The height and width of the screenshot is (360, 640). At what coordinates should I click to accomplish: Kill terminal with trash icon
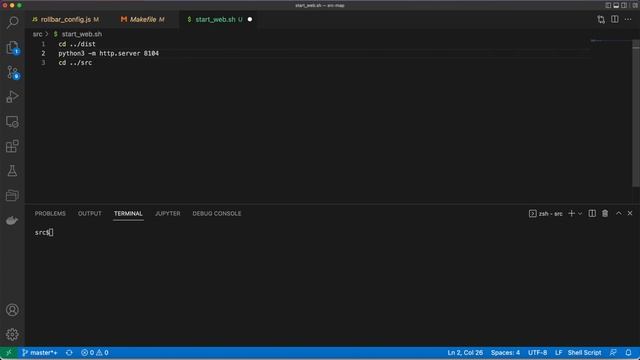coord(605,213)
